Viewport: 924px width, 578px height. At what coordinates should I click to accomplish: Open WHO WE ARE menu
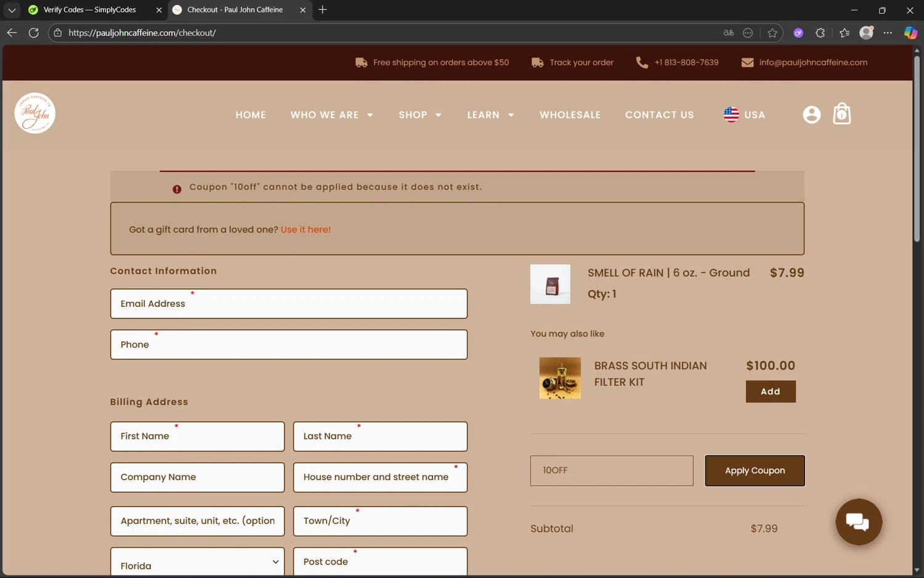(325, 115)
